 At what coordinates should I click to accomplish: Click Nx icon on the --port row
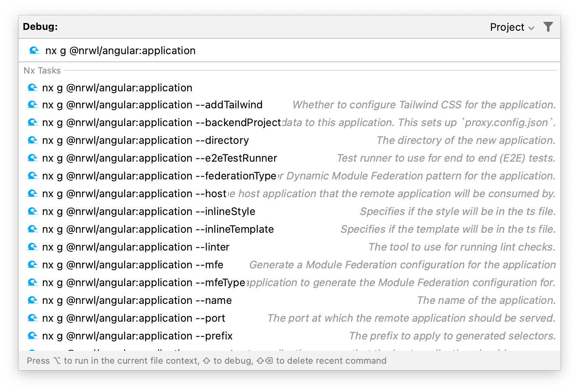pos(33,318)
